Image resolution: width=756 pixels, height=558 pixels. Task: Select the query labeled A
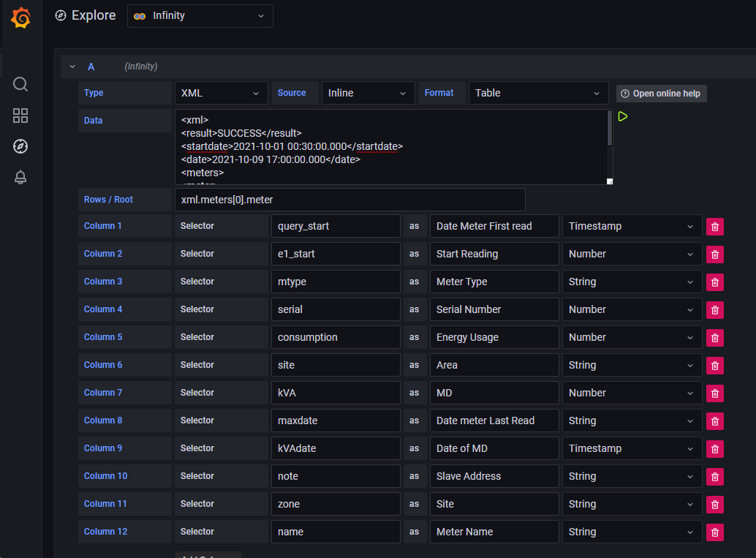pos(91,66)
